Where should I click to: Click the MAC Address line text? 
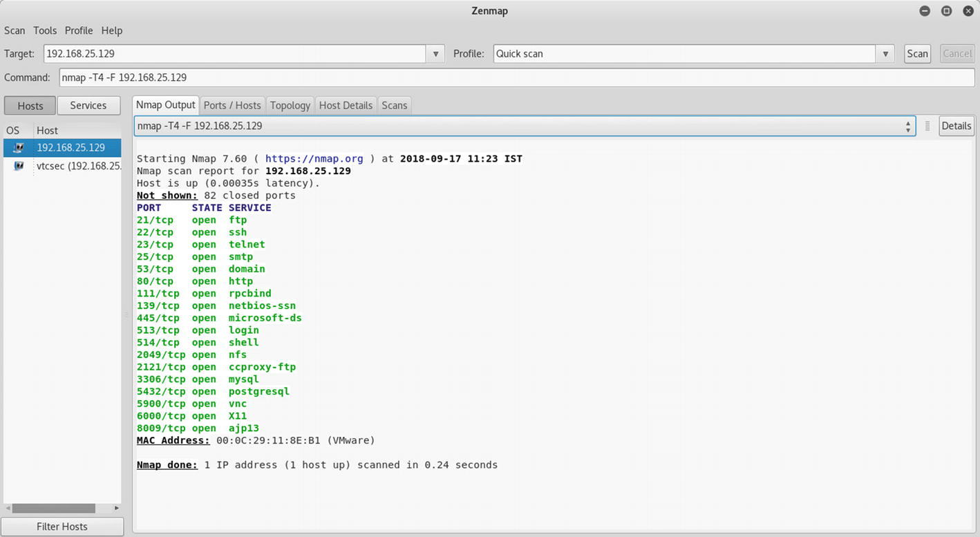click(x=256, y=441)
